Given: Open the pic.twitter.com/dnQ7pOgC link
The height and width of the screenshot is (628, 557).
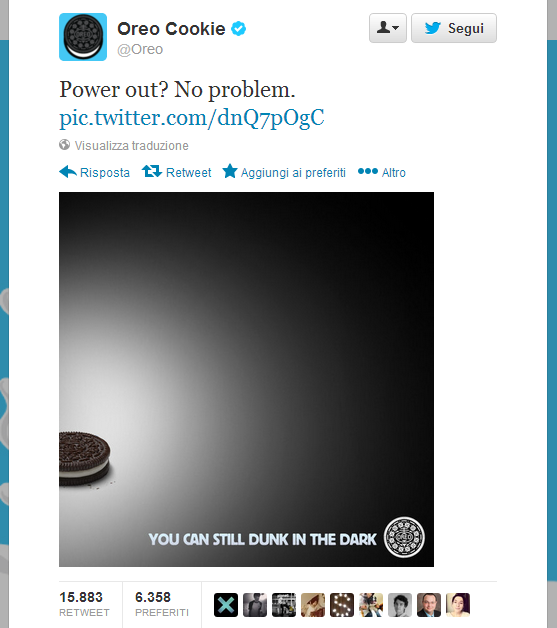Looking at the screenshot, I should pyautogui.click(x=191, y=118).
